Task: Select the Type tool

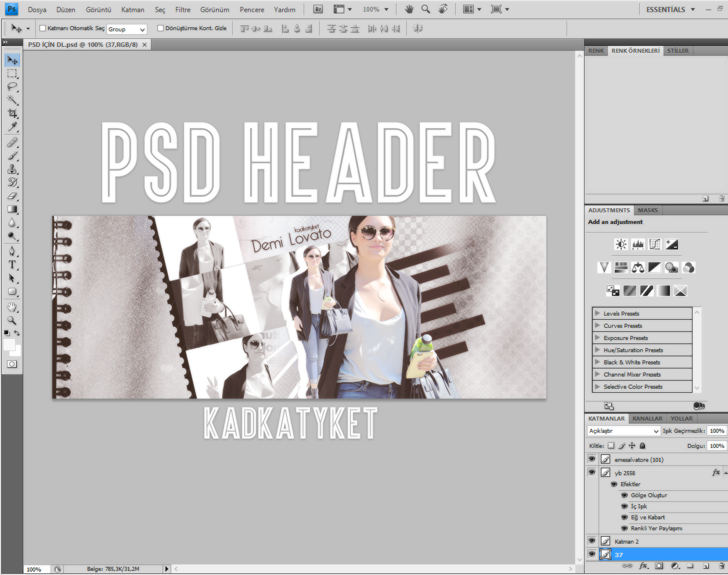Action: pos(12,264)
